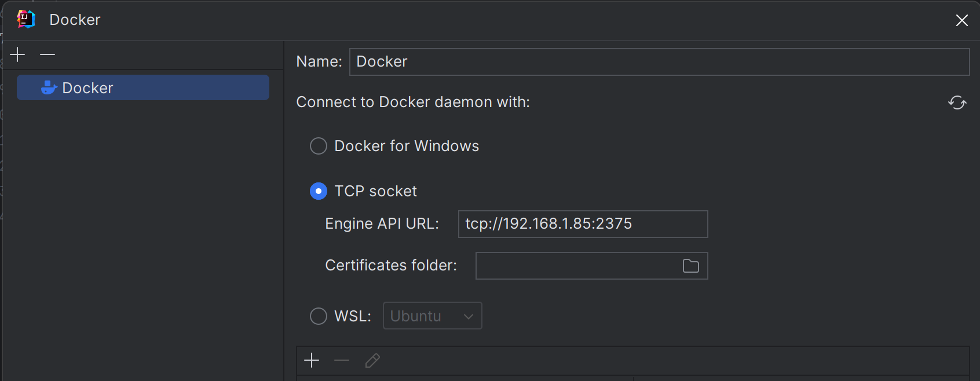This screenshot has height=381, width=980.
Task: Add a path mapping with plus icon
Action: pyautogui.click(x=312, y=360)
